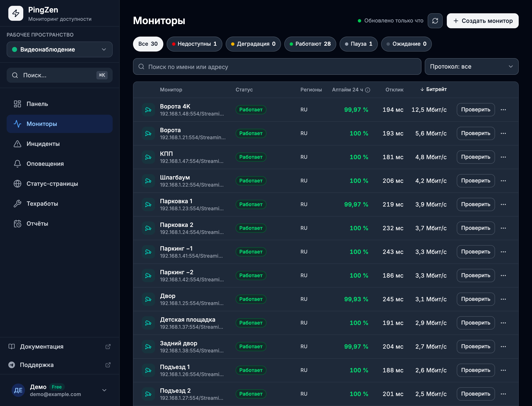The height and width of the screenshot is (406, 532).
Task: Expand the Видеонаблюдение workspace dropdown
Action: point(59,49)
